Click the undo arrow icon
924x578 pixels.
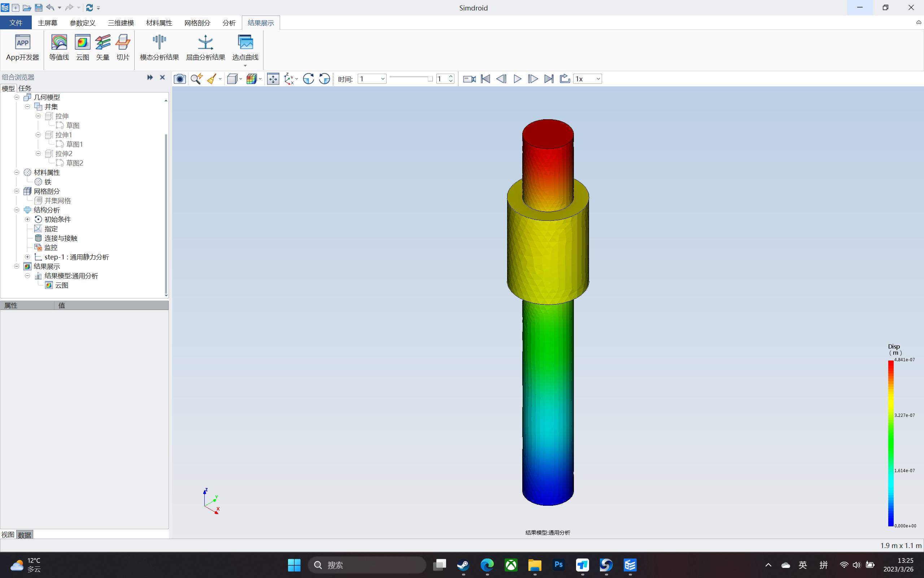click(x=50, y=8)
